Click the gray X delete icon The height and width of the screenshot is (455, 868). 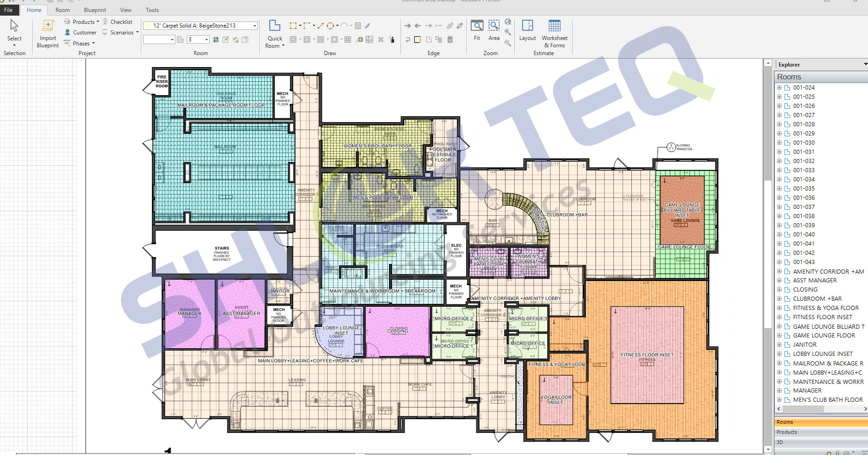coord(381,39)
